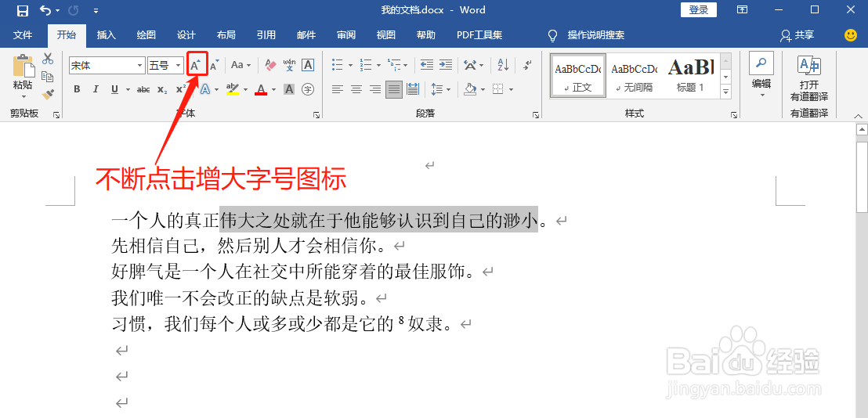Clear all formatting with the eraser icon
Viewport: 868px width, 418px height.
click(270, 65)
